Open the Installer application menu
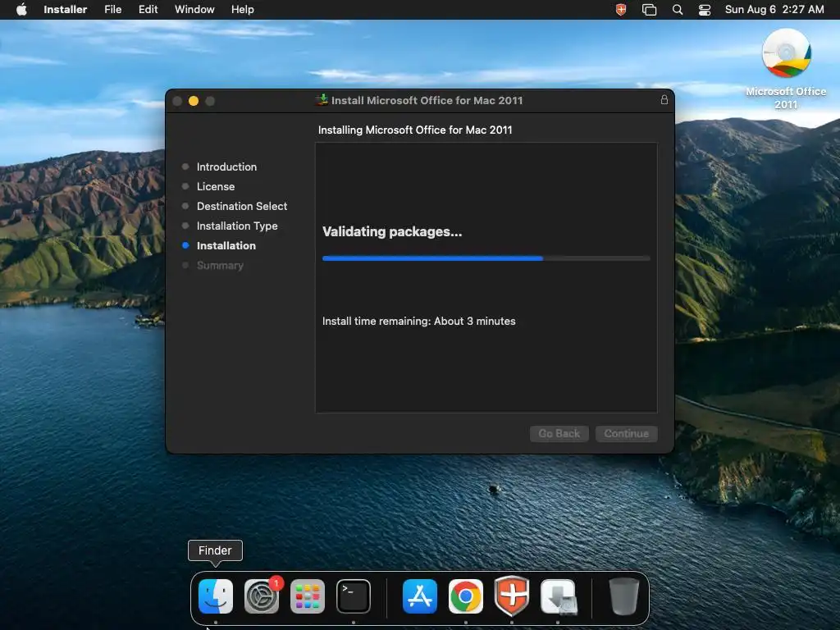This screenshot has width=840, height=630. [x=66, y=10]
